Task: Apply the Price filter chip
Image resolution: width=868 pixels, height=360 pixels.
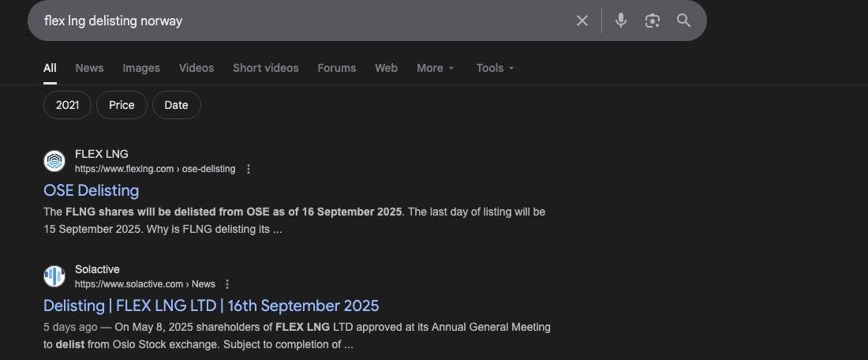Action: 122,105
